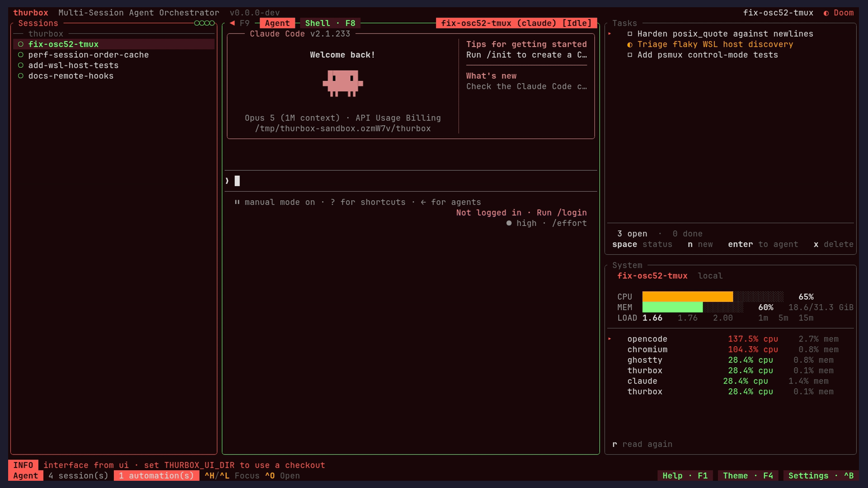The image size is (868, 488).
Task: Click the Claude Code prompt input line
Action: click(410, 181)
